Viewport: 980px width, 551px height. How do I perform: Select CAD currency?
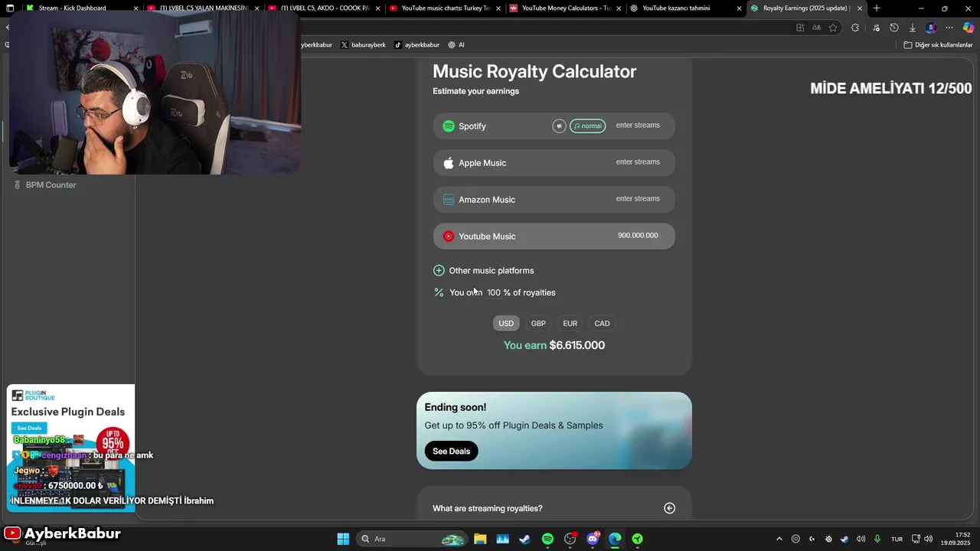click(603, 324)
